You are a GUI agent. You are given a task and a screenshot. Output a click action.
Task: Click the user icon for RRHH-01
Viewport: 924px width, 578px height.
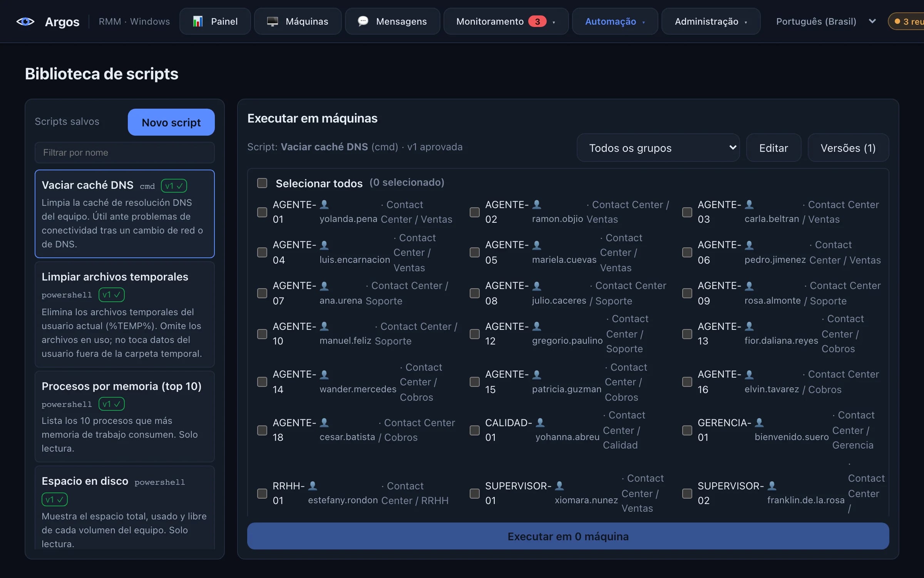(x=313, y=486)
